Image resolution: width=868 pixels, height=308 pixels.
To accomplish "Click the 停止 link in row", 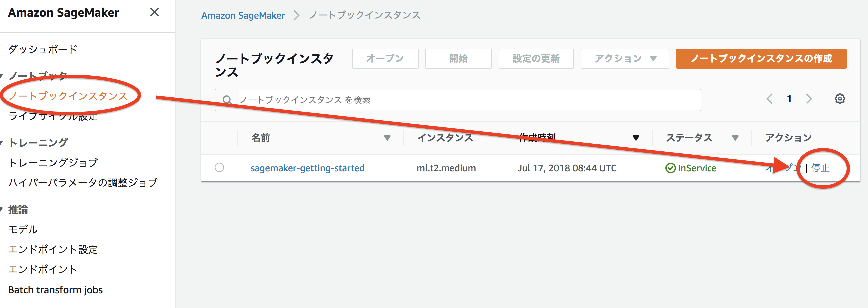I will coord(820,168).
